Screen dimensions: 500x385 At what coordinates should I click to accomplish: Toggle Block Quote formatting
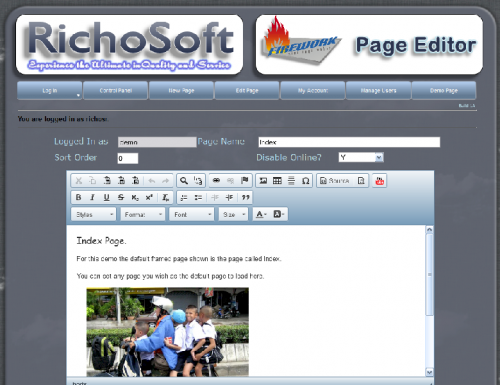pos(246,197)
